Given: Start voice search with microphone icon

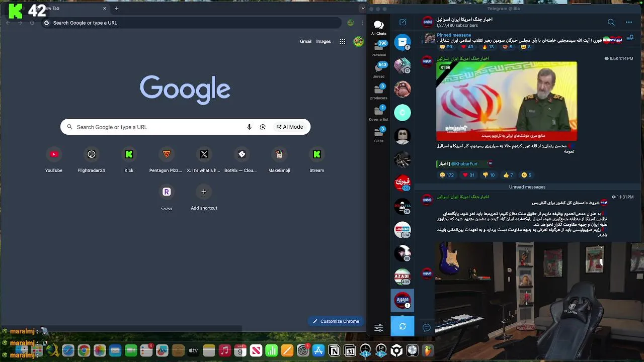Looking at the screenshot, I should pos(249,127).
